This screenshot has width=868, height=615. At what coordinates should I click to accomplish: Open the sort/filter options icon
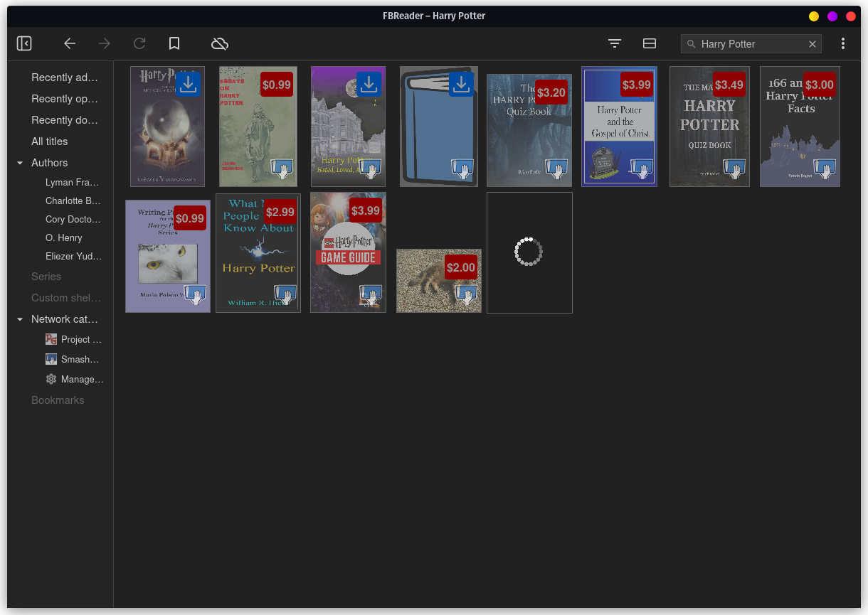614,43
